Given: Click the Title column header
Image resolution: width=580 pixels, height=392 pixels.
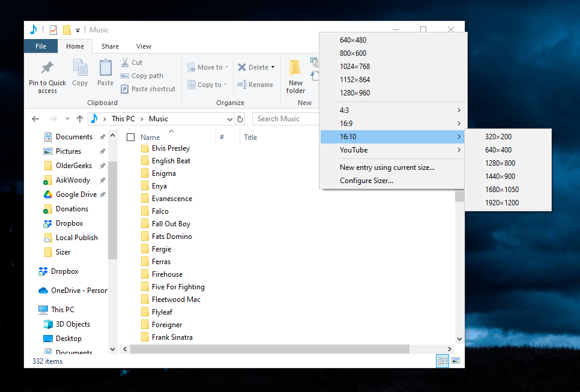Looking at the screenshot, I should point(250,137).
